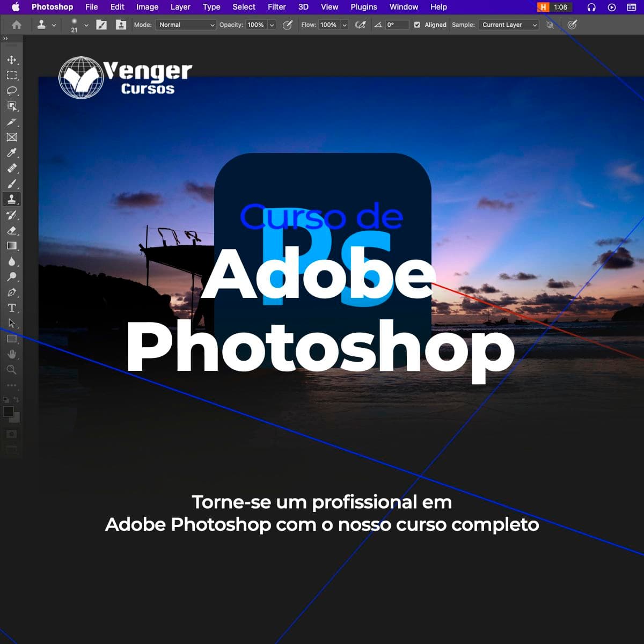Open the Edit Toolbar three-dots menu
Screen dimensions: 644x644
[x=12, y=385]
